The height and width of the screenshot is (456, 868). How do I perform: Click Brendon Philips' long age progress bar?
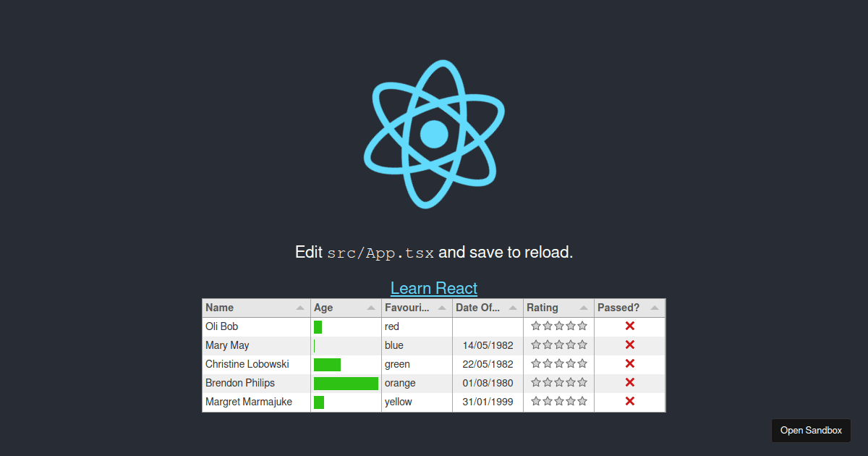[346, 383]
